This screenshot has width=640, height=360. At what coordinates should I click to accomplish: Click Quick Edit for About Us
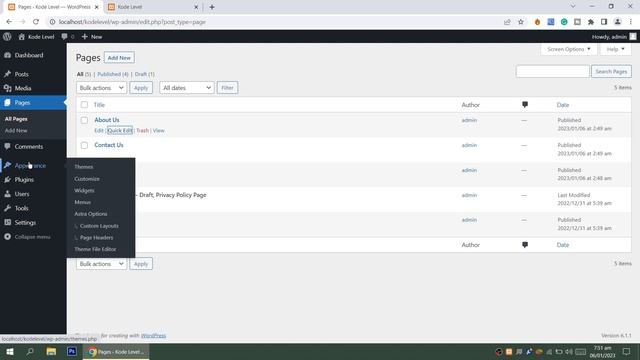(120, 131)
